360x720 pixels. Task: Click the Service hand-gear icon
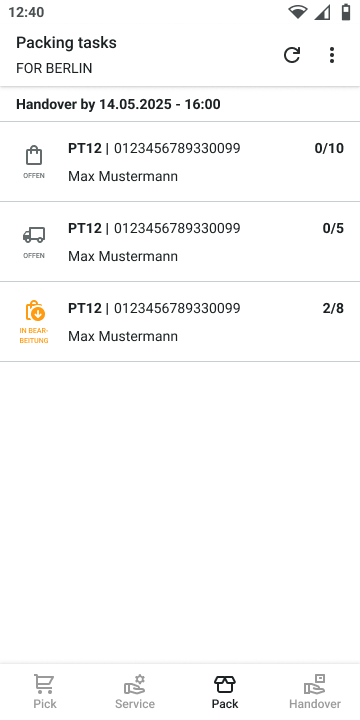pos(135,684)
